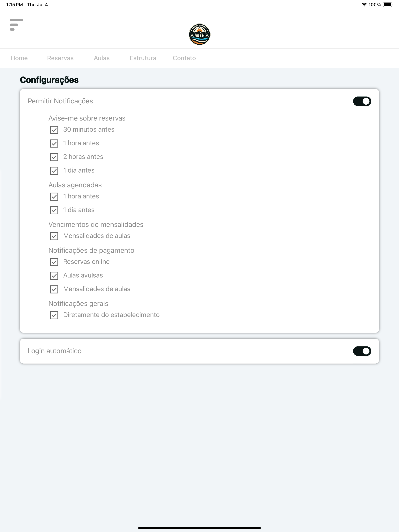Go to the Home tab

19,58
